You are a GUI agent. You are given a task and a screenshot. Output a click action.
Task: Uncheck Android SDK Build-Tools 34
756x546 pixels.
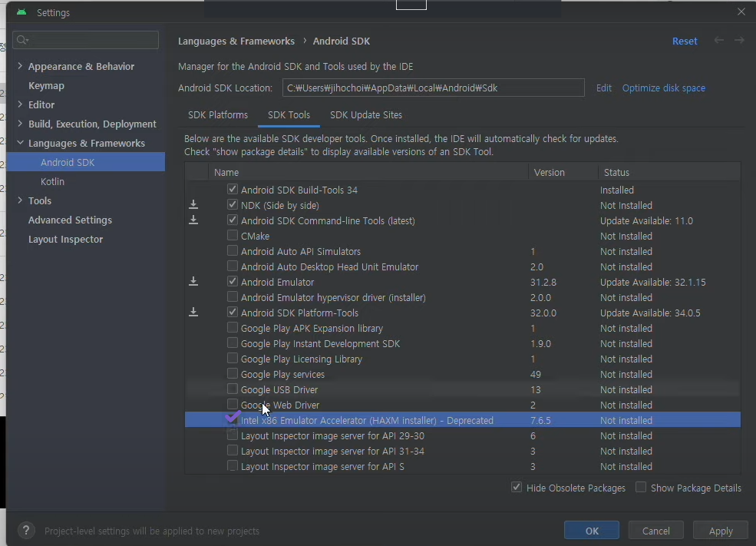pos(233,189)
